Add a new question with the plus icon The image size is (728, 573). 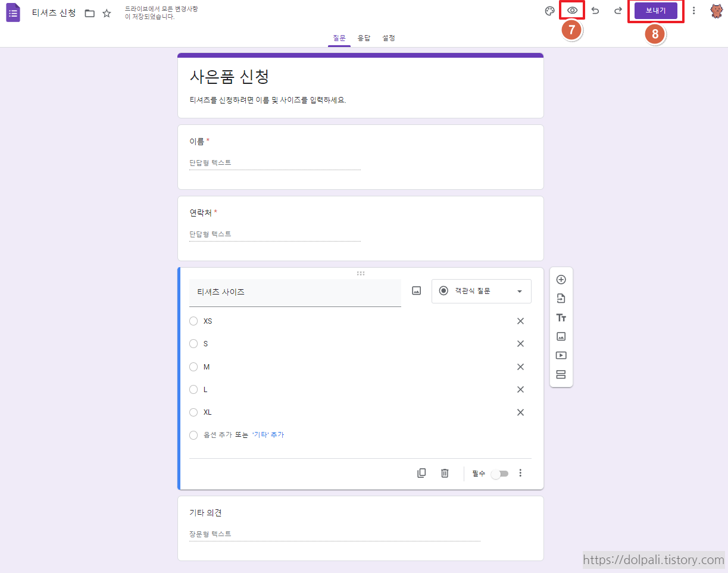click(561, 278)
